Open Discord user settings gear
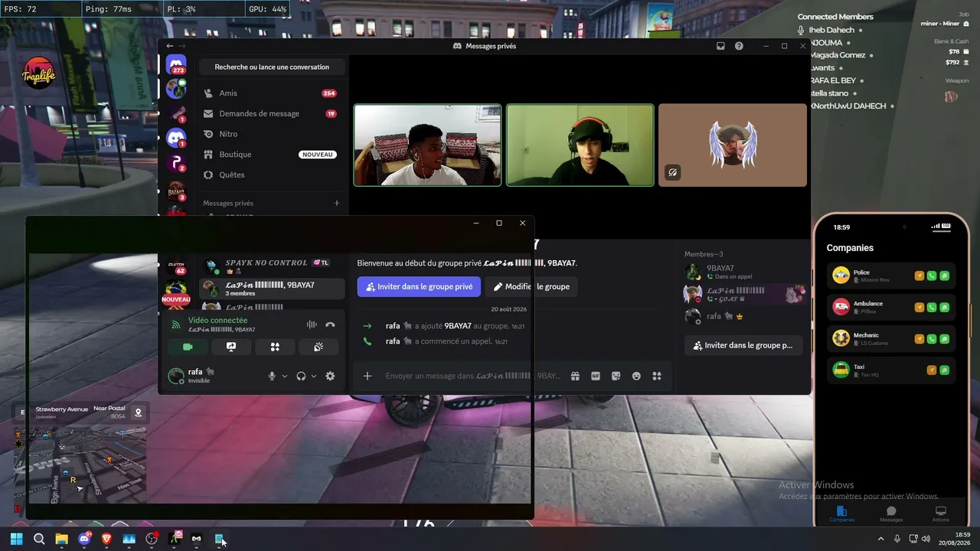The image size is (980, 551). 330,376
